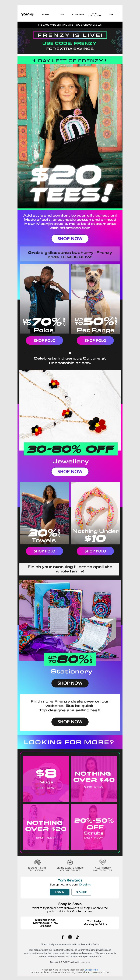The width and height of the screenshot is (140, 980).
Task: Click the Yarn logo in header
Action: 27,14
